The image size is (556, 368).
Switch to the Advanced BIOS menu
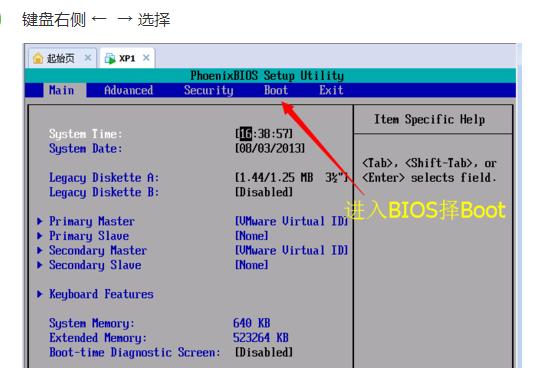[128, 90]
